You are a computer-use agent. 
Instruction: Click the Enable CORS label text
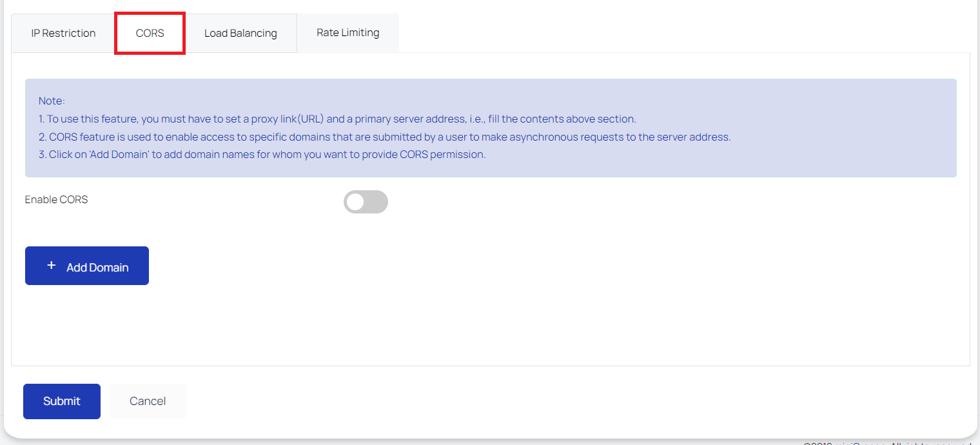(x=56, y=199)
